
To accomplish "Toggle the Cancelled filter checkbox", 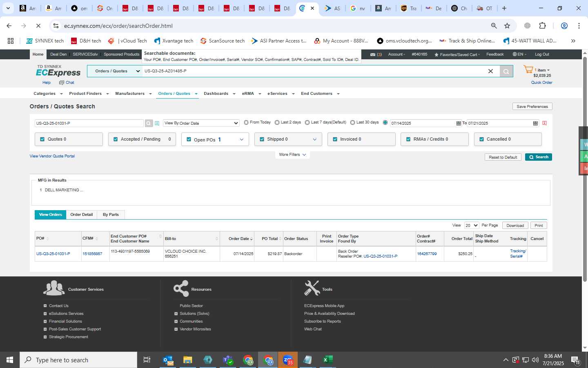I will point(481,139).
